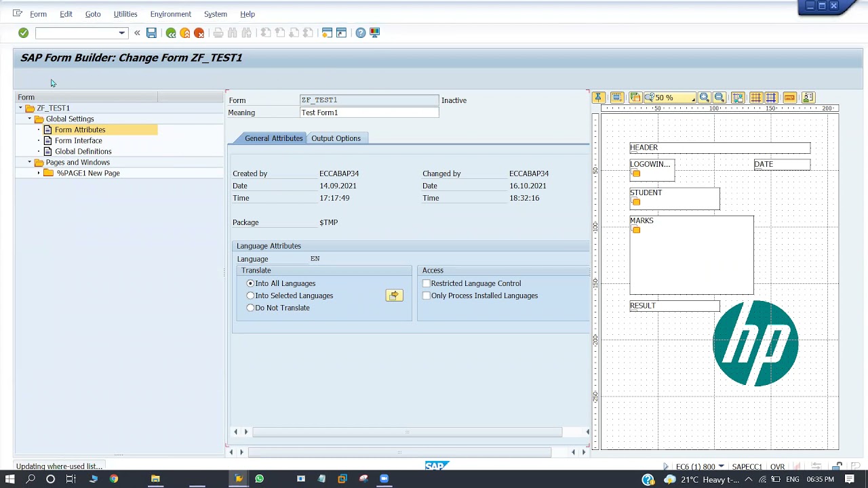This screenshot has height=488, width=868.
Task: Open Windows notification center icon
Action: pyautogui.click(x=850, y=479)
